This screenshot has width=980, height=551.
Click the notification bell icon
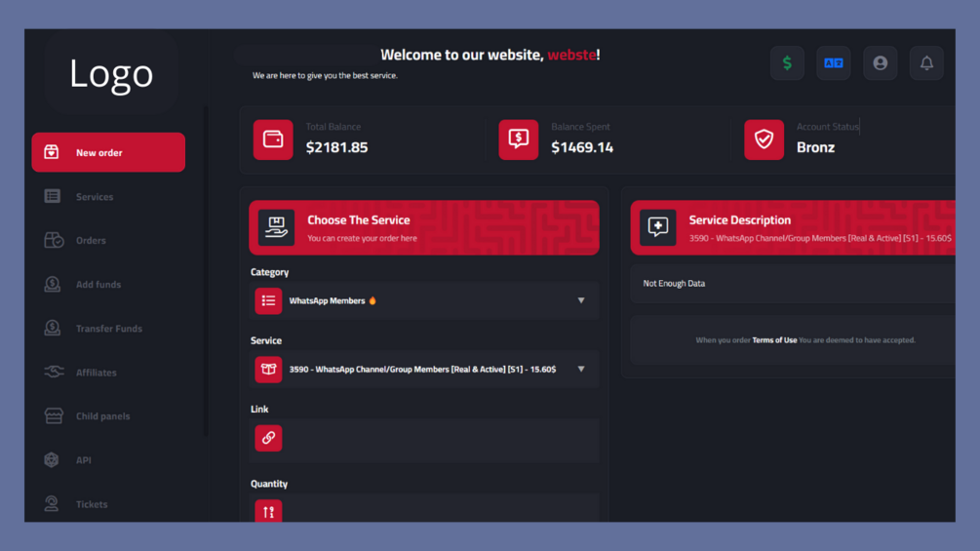pos(926,63)
